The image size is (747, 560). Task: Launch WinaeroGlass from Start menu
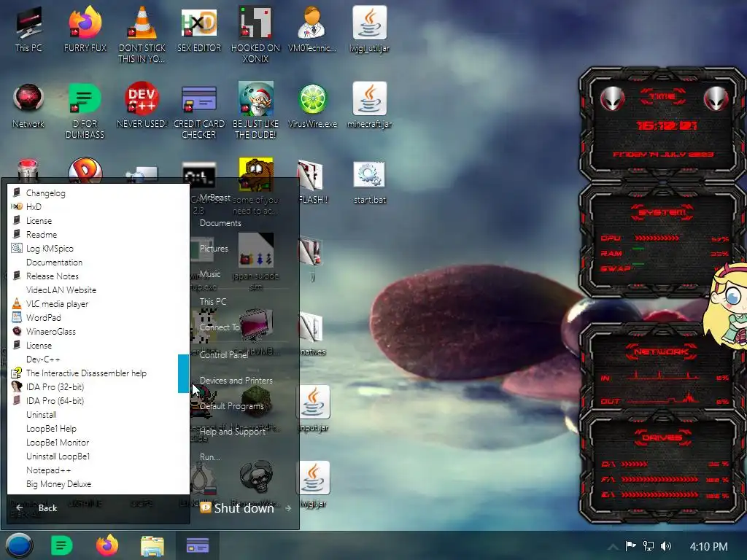pos(98,332)
